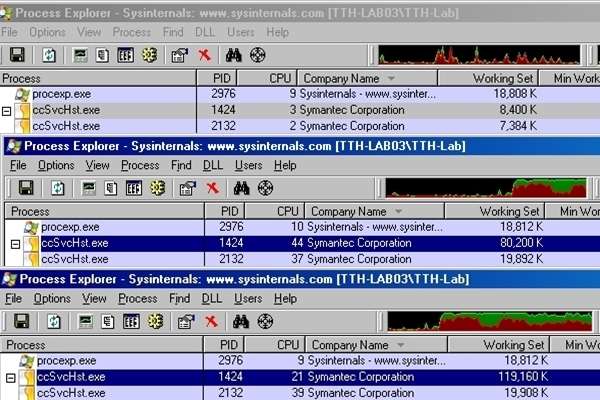Open Options menu in middle window
This screenshot has width=600, height=400.
click(56, 165)
